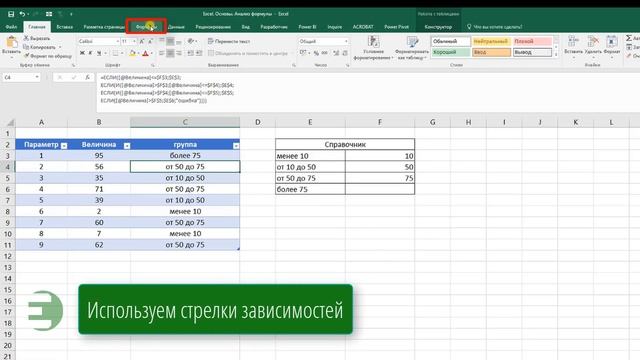Viewport: 640px width, 360px height.
Task: Expand the cell styles gallery
Action: [556, 54]
